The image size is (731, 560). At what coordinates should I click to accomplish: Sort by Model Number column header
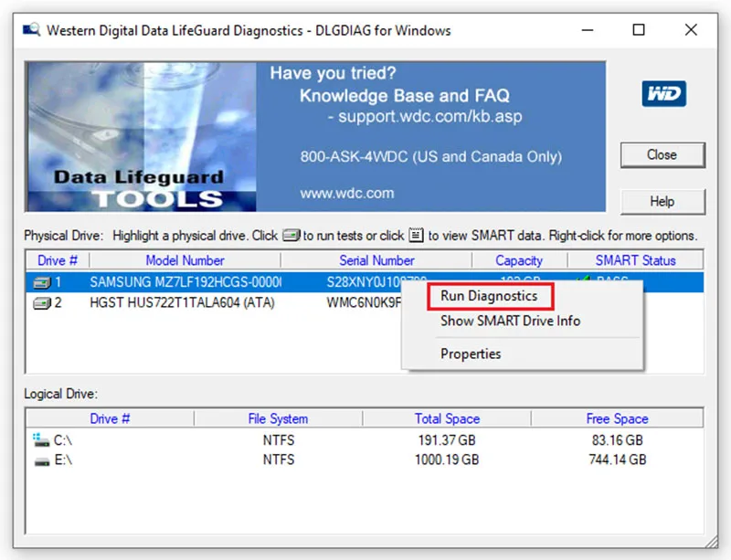point(185,260)
